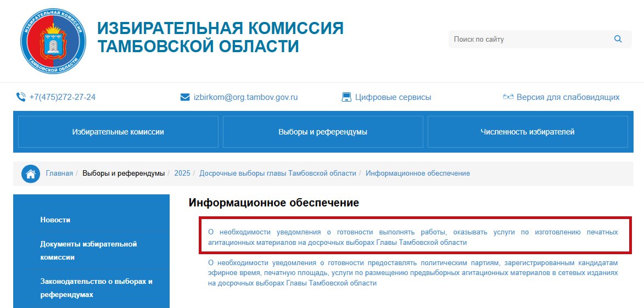Click the 'Информационное обеспечение' breadcrumb
This screenshot has width=644, height=308.
pyautogui.click(x=418, y=173)
